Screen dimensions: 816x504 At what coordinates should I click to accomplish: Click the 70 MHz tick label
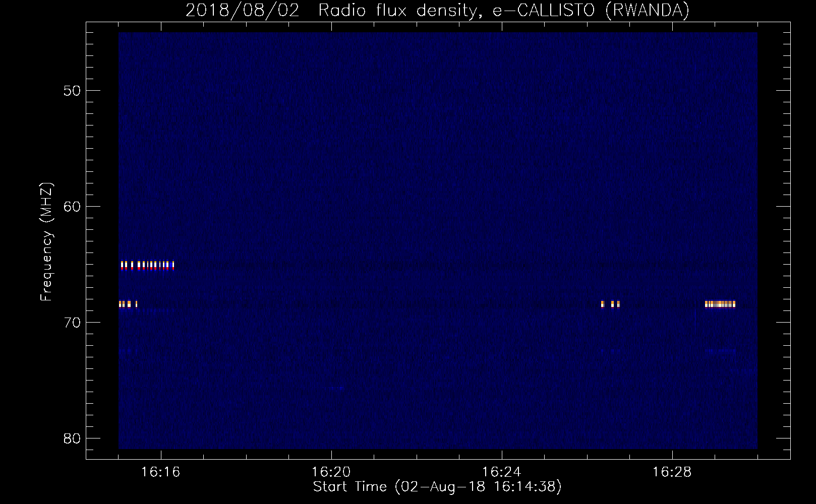click(x=72, y=323)
